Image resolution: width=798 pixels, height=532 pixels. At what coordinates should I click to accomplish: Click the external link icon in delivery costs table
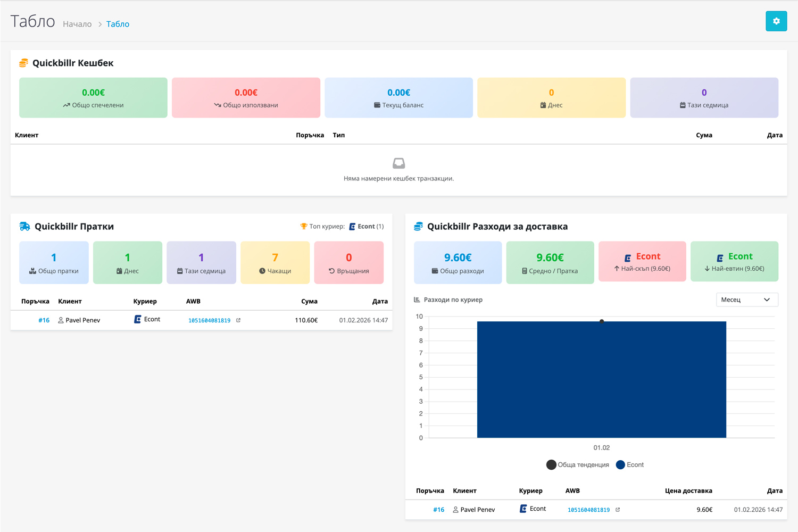click(x=618, y=510)
